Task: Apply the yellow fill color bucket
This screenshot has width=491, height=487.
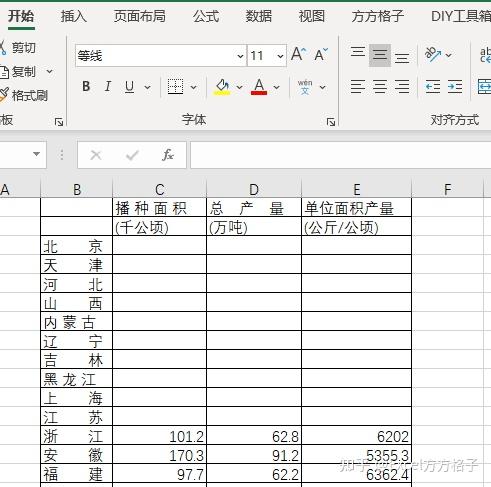Action: click(x=222, y=87)
